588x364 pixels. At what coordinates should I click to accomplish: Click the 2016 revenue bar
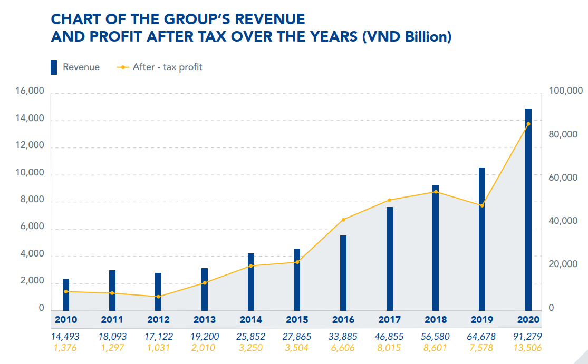coord(343,273)
